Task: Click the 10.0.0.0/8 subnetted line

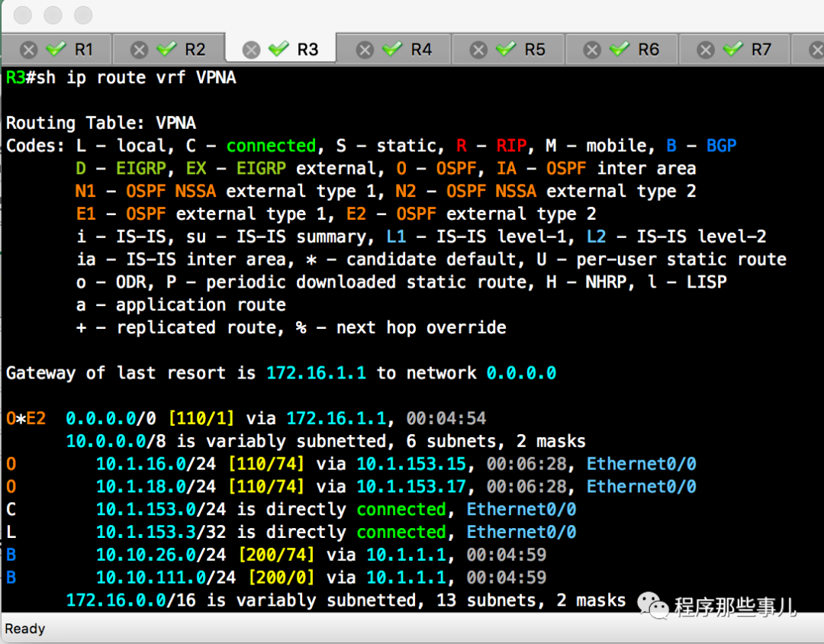Action: (x=326, y=441)
